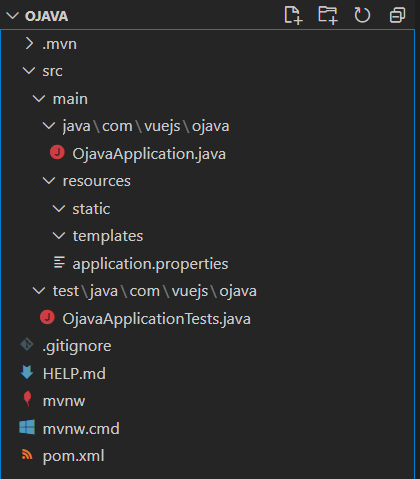
Task: Select the templates folder label
Action: coord(108,236)
